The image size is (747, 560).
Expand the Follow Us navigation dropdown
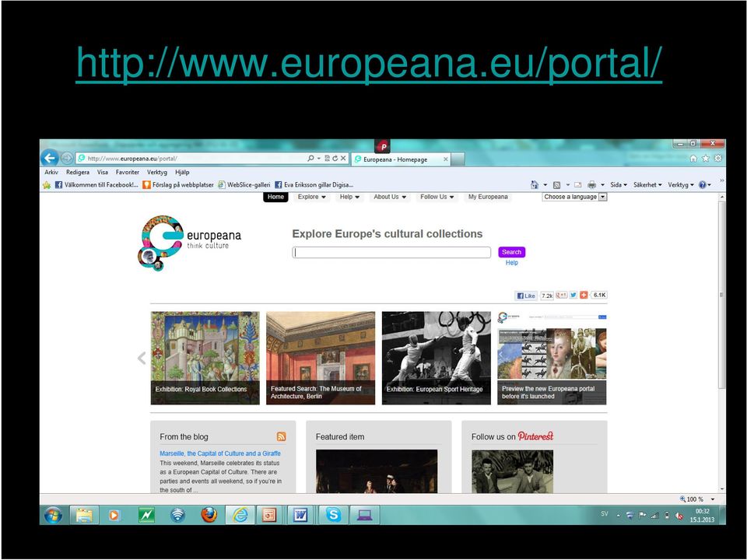tap(437, 197)
